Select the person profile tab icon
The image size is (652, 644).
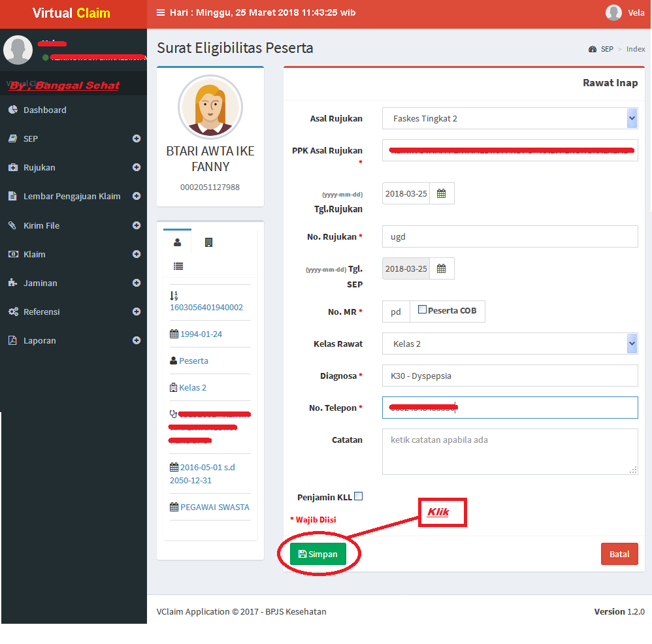178,242
